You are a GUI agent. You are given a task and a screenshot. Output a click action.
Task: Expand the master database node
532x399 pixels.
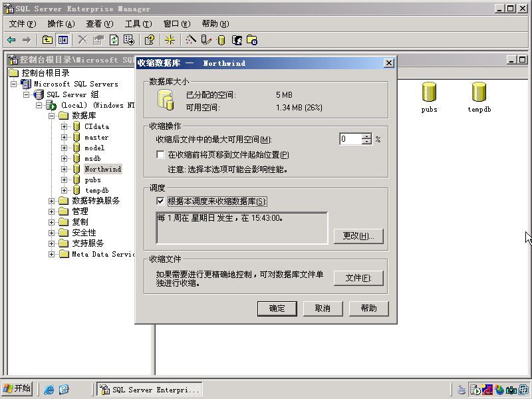point(64,137)
